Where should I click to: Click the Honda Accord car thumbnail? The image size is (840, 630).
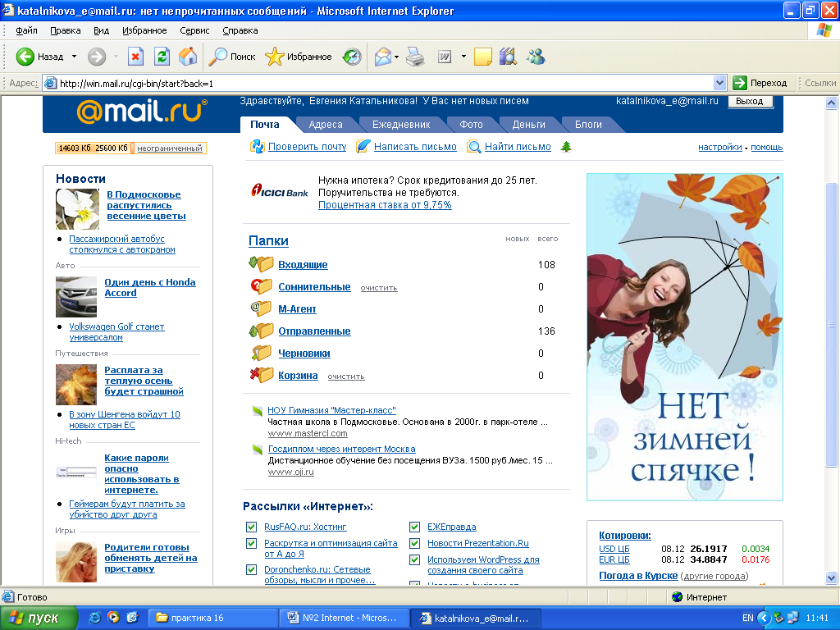tap(76, 297)
